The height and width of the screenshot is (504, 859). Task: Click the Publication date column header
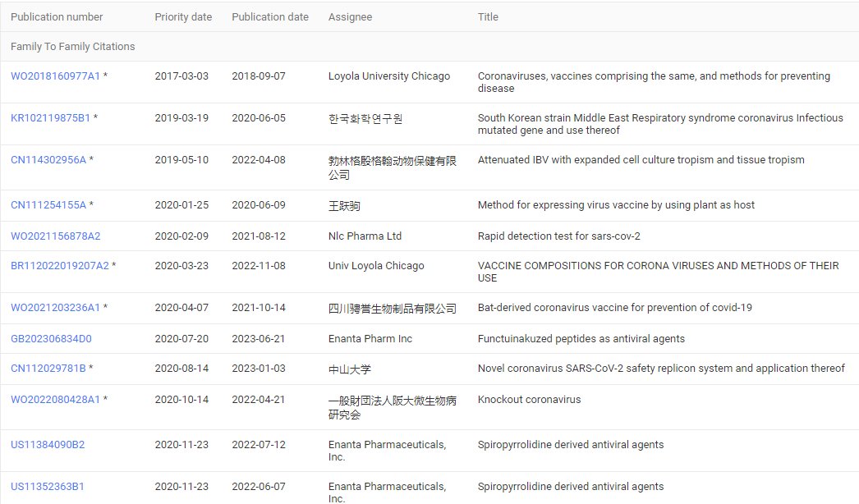coord(270,17)
